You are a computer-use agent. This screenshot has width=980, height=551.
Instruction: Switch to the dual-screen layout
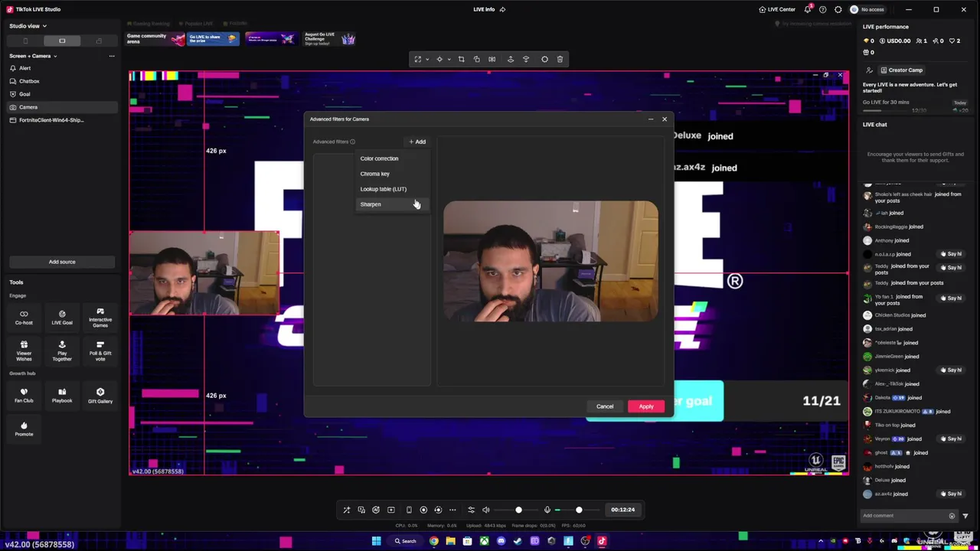(x=99, y=41)
